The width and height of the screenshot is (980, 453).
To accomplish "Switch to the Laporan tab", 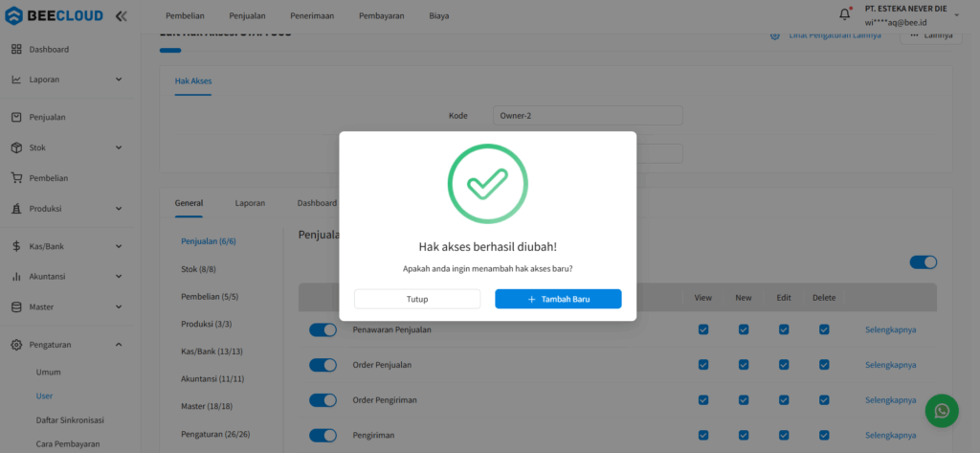I will coord(250,203).
